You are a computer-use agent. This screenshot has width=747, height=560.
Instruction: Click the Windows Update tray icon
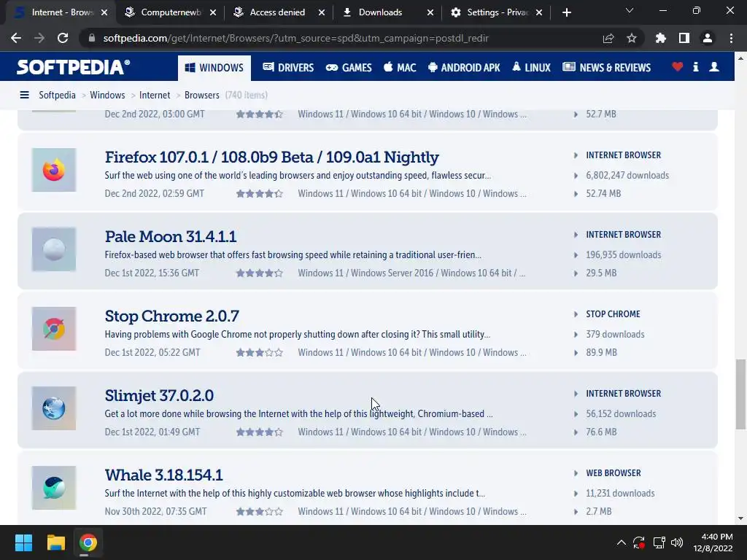click(639, 542)
